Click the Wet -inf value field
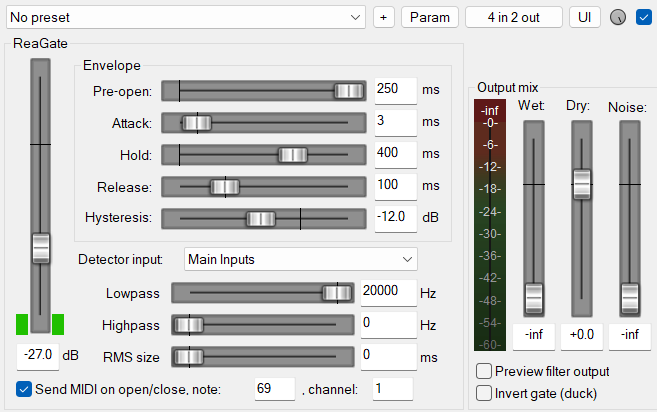Viewport: 657px width, 412px height. (534, 336)
